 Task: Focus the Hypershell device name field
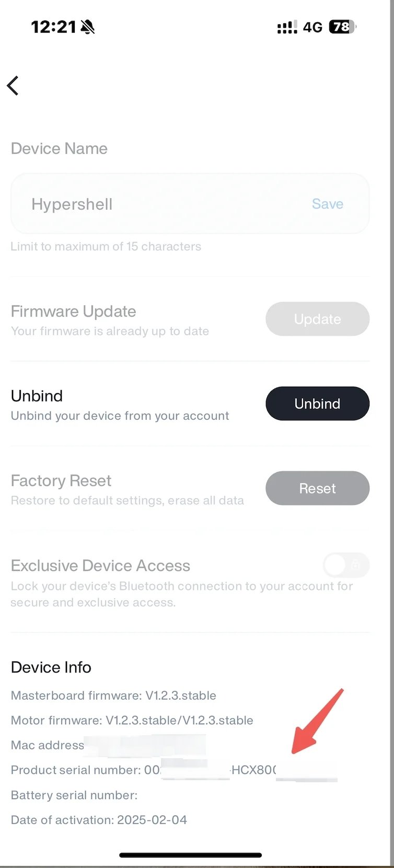pos(190,204)
